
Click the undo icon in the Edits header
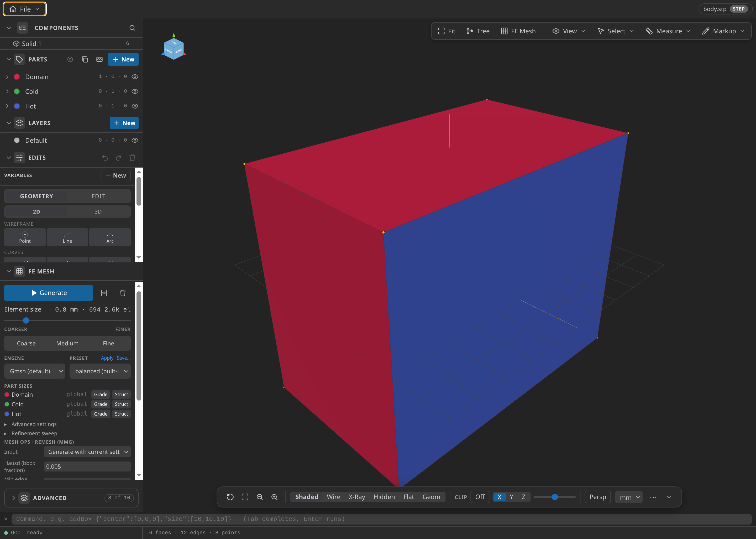click(105, 158)
